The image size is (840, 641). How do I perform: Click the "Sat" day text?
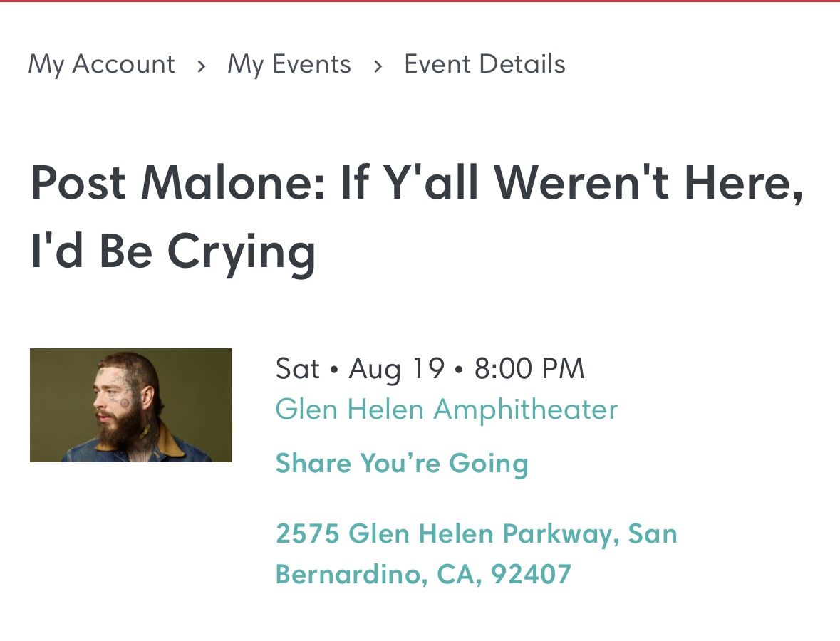(297, 369)
